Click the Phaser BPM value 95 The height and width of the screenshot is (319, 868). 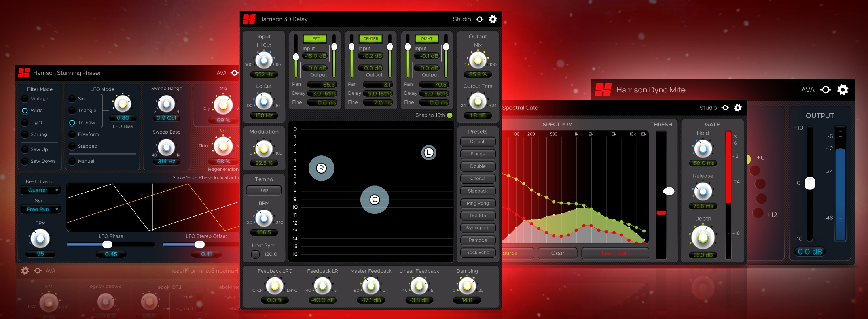click(x=40, y=254)
